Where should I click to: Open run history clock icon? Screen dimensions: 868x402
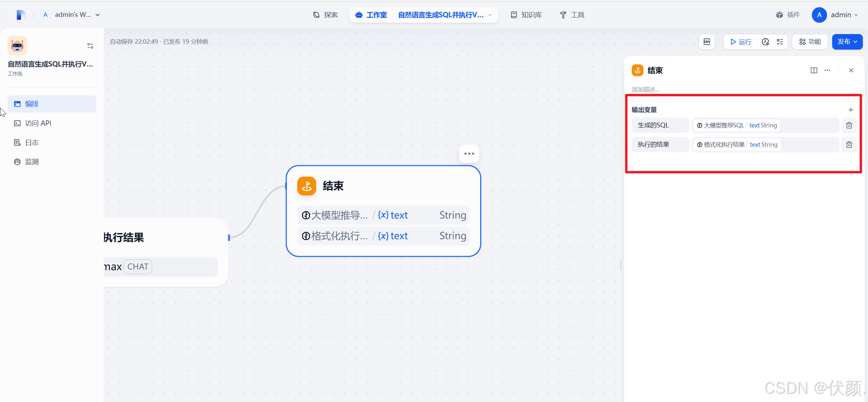[x=765, y=42]
